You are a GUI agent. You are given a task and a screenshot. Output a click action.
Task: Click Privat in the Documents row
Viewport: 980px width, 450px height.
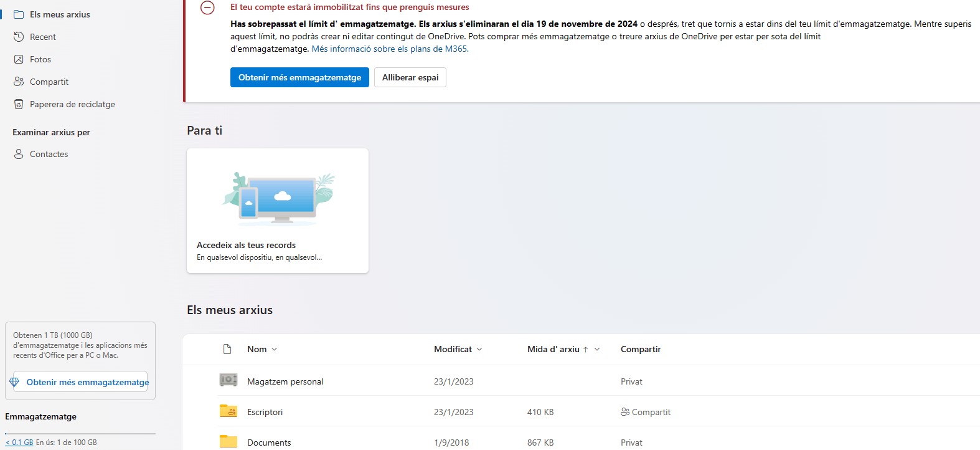coord(631,443)
